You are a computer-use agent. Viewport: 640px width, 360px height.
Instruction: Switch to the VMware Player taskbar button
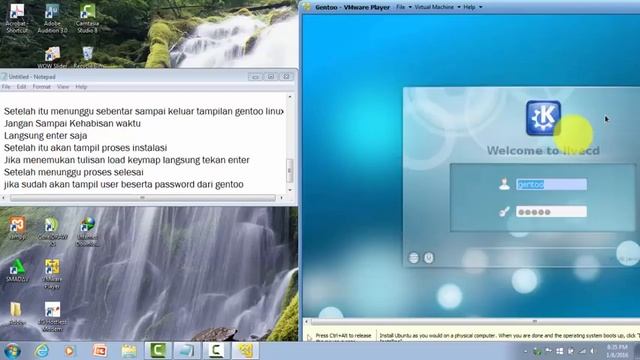tap(245, 351)
